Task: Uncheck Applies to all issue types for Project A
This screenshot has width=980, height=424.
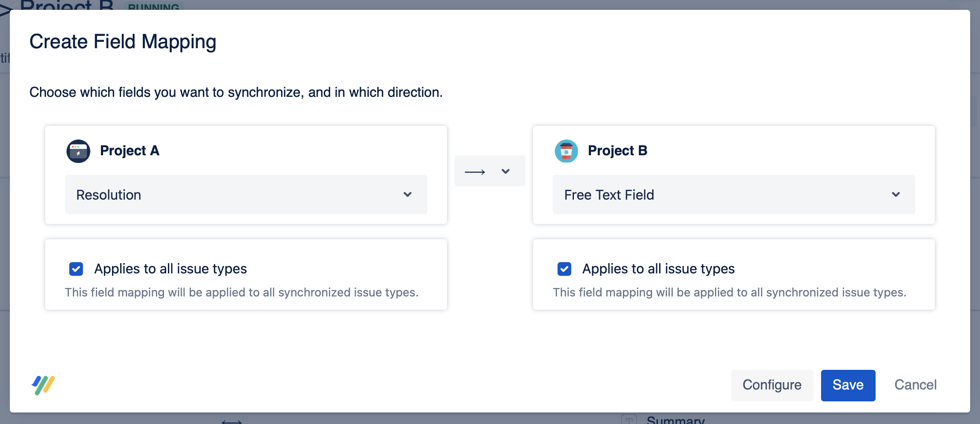Action: (76, 269)
